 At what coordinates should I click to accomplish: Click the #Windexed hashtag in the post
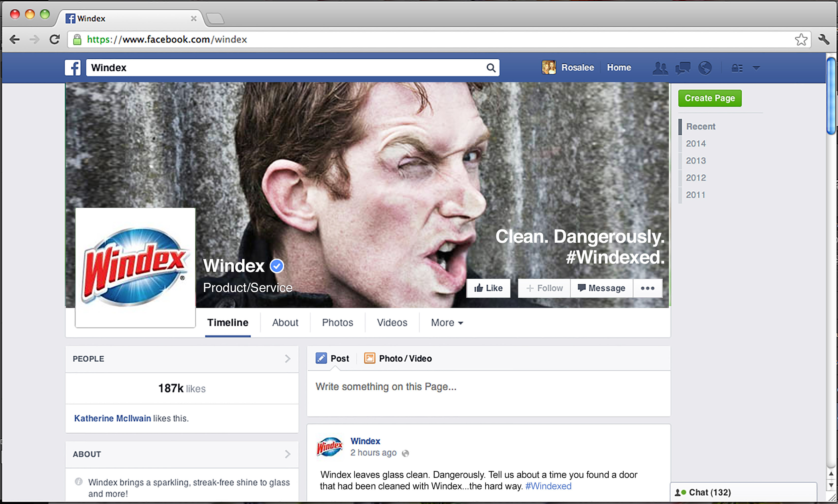548,486
